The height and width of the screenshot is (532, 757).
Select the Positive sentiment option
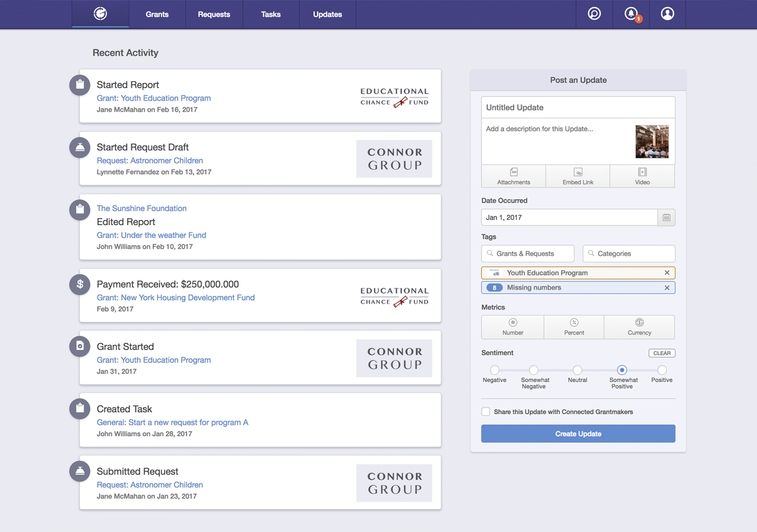click(x=662, y=370)
